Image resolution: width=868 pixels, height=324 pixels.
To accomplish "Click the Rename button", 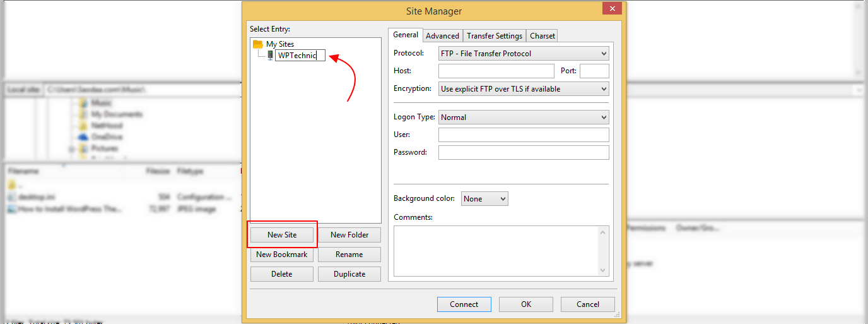I will pos(349,255).
